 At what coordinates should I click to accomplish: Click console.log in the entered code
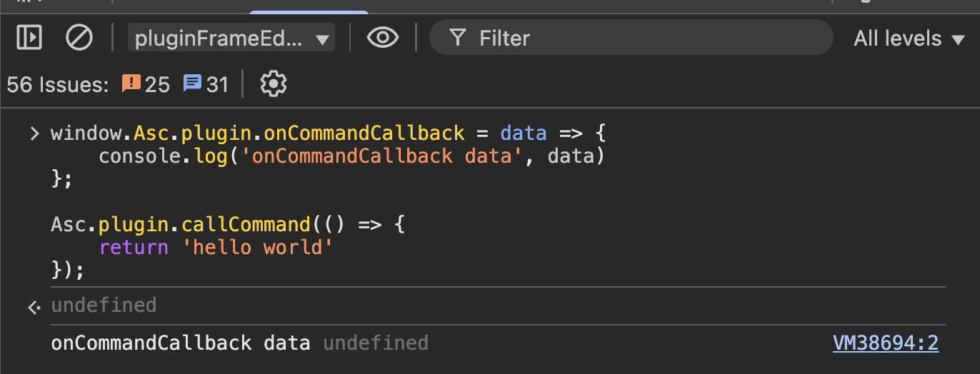click(x=146, y=156)
